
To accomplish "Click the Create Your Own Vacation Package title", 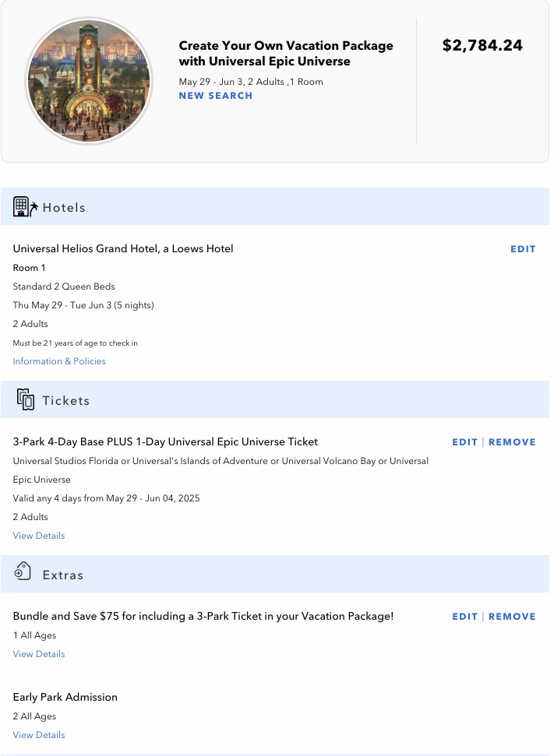I will (x=286, y=54).
